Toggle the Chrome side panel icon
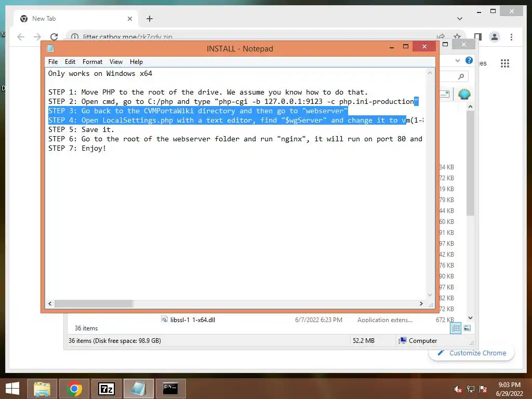The width and height of the screenshot is (532, 399). [x=478, y=37]
